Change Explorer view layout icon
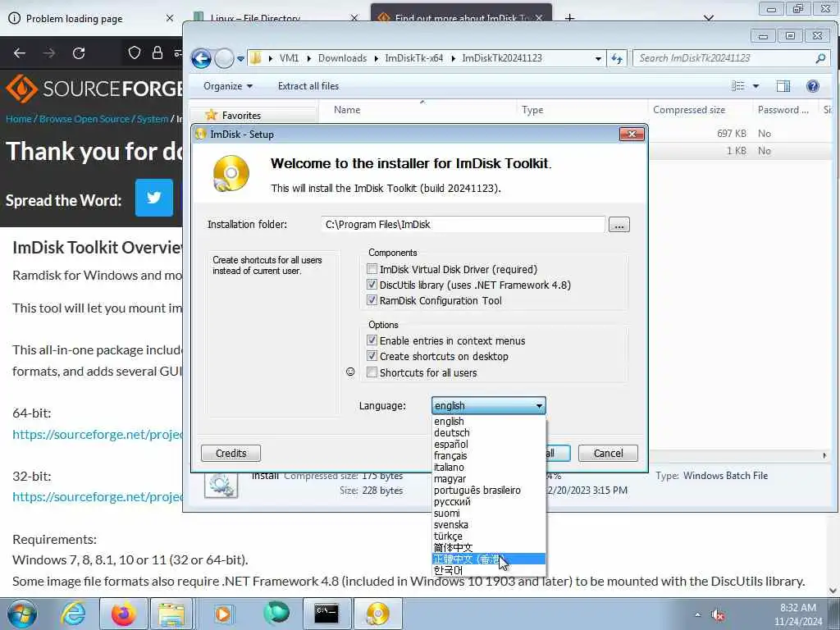The width and height of the screenshot is (840, 630). pos(737,85)
